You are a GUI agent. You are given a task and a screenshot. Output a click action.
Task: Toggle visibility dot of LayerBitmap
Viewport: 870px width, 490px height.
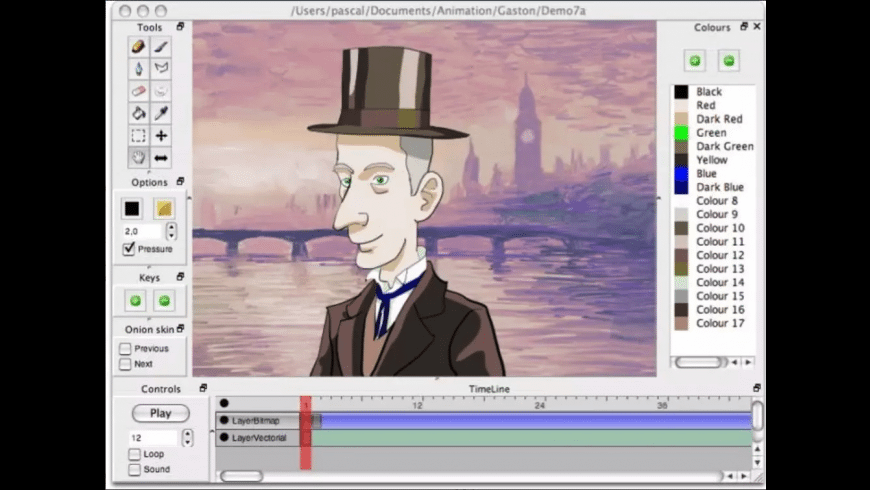[x=224, y=420]
